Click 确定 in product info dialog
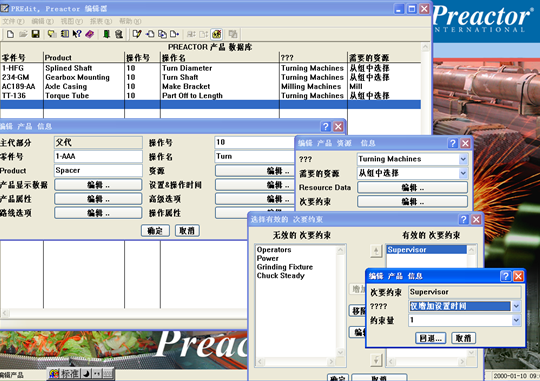 tap(155, 230)
